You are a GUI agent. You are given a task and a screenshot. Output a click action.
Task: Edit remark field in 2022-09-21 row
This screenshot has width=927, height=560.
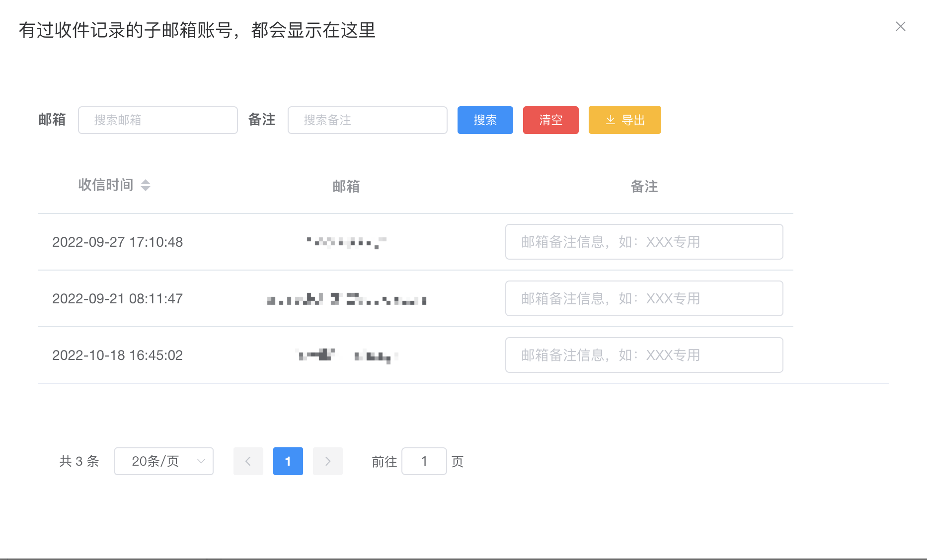click(644, 298)
